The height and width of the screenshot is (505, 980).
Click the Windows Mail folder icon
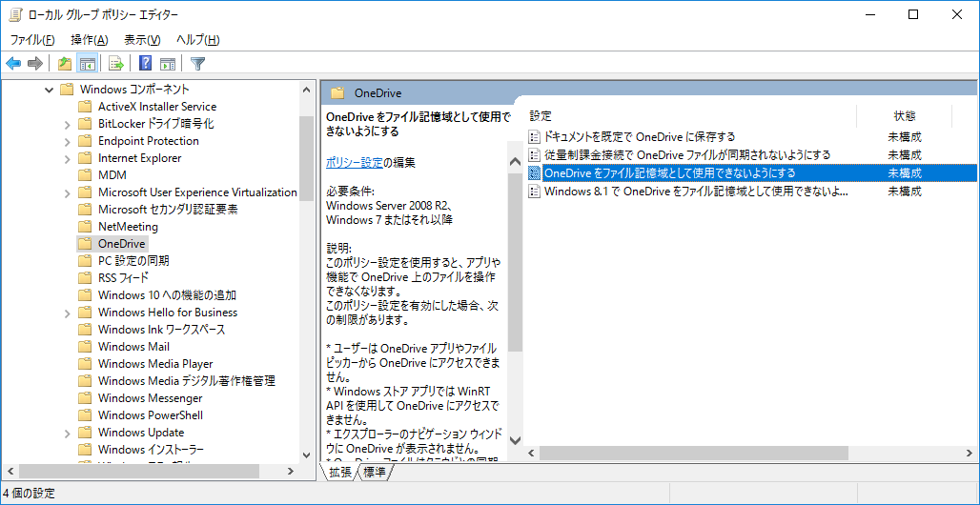85,346
